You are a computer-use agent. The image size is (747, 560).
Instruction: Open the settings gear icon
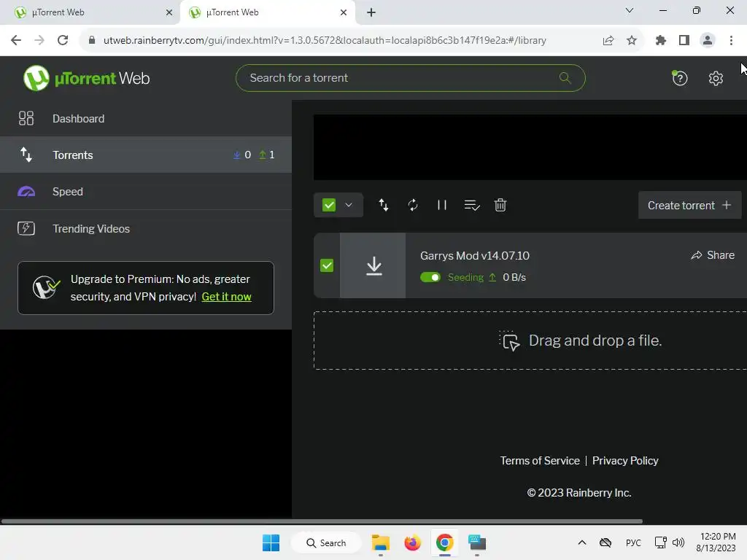tap(716, 78)
